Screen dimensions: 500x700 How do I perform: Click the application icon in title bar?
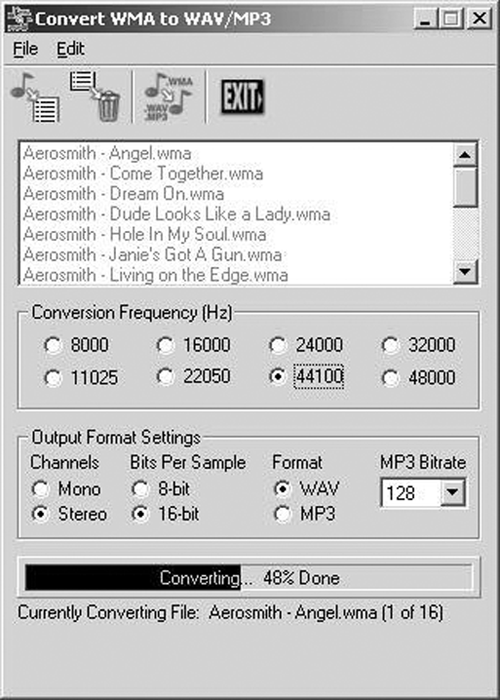pyautogui.click(x=19, y=18)
